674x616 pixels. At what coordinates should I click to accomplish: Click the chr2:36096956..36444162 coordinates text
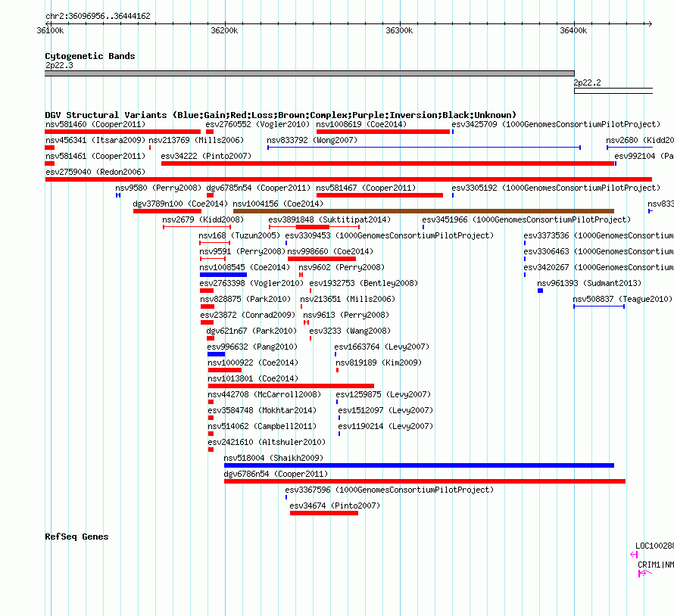pos(98,17)
